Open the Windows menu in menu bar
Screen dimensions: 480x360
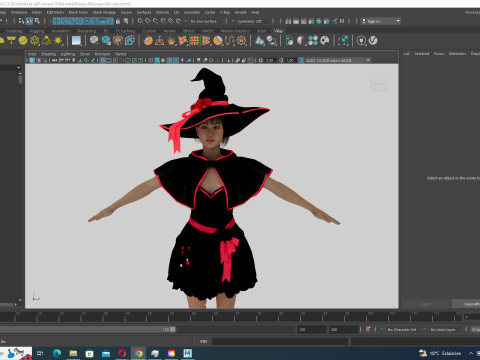pos(19,12)
